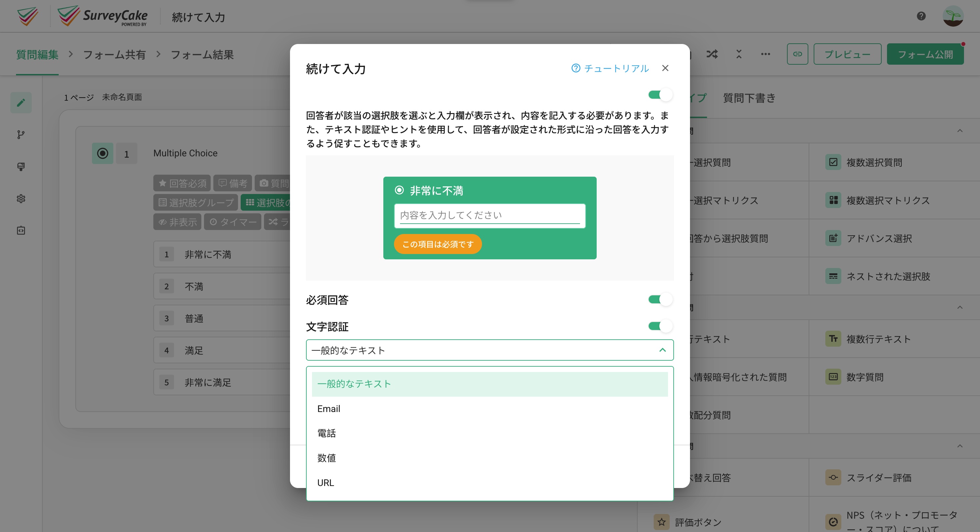Toggle the 文字認証 switch
Image resolution: width=980 pixels, height=532 pixels.
point(660,326)
